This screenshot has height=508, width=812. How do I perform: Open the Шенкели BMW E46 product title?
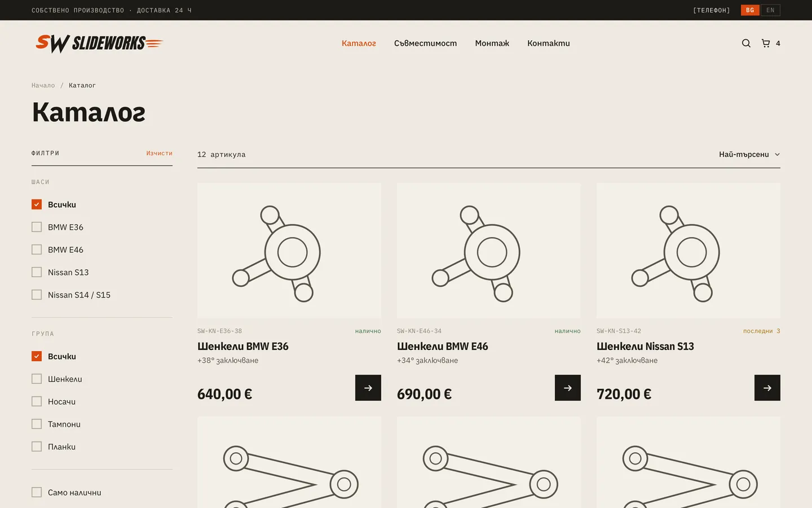[443, 346]
